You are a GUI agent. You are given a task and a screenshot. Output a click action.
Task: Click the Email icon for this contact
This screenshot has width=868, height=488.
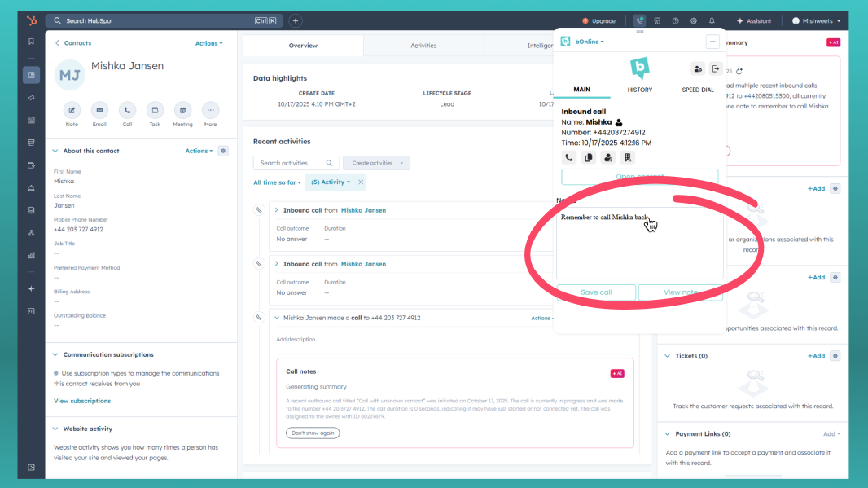coord(99,110)
